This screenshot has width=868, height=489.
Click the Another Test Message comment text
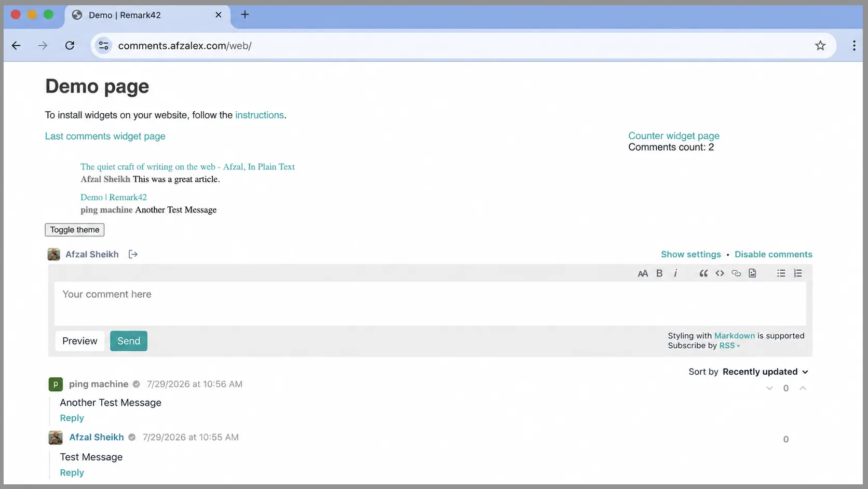click(x=111, y=403)
